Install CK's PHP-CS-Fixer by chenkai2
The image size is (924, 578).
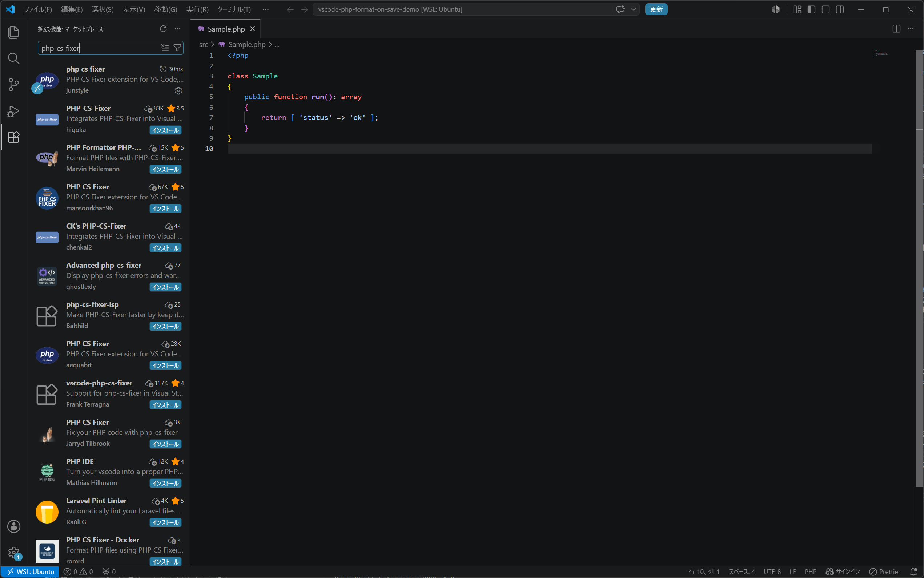tap(165, 248)
